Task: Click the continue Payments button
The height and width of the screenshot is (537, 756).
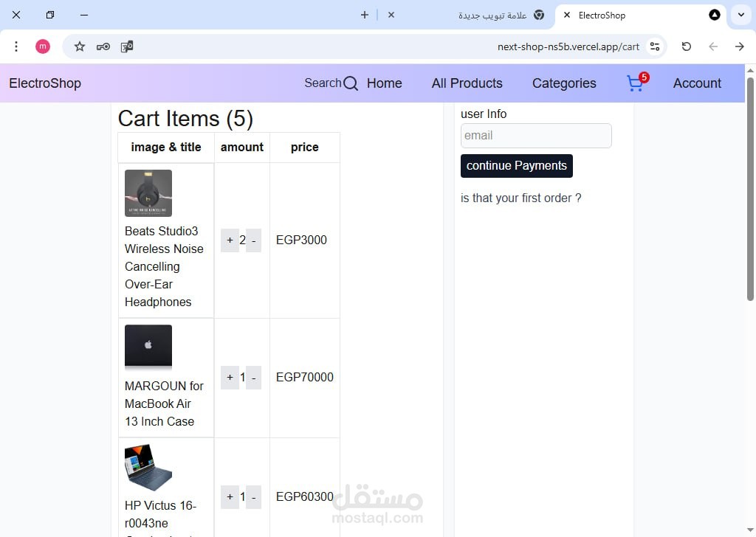Action: pos(516,166)
